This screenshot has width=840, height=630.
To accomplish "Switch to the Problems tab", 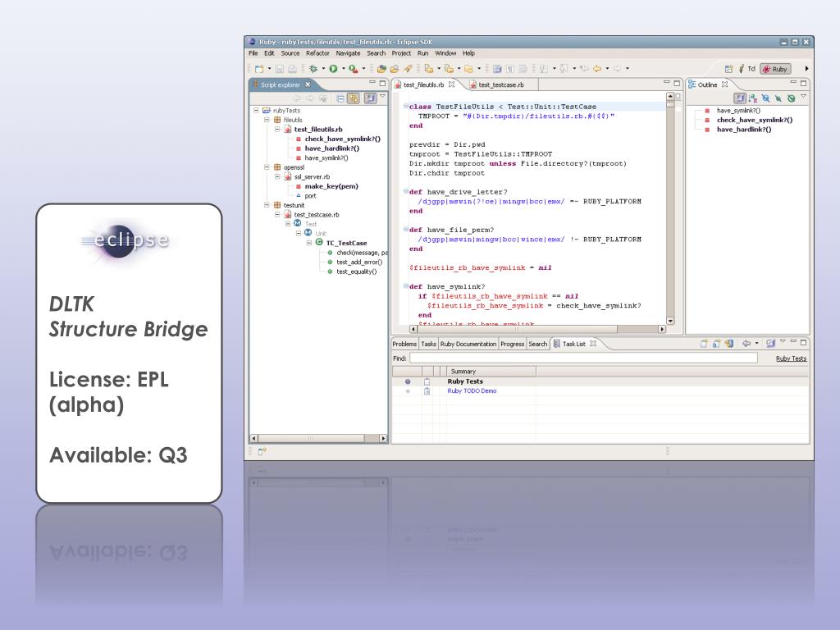I will click(x=404, y=344).
